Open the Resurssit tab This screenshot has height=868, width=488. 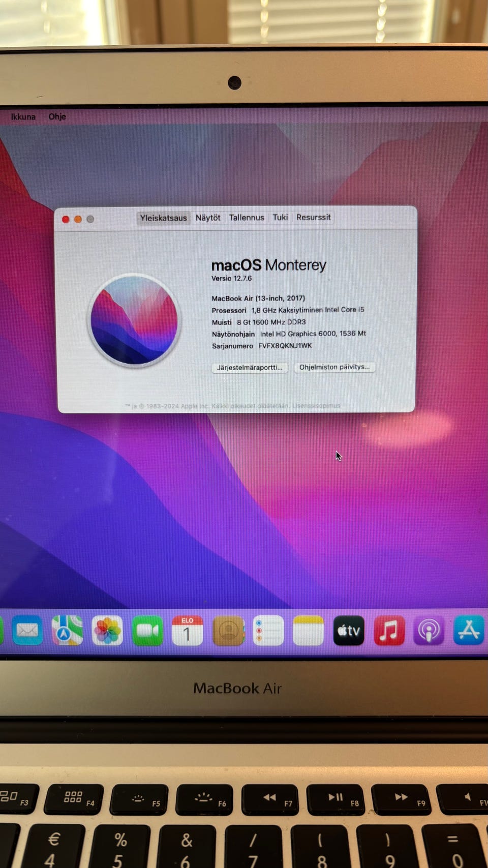pos(314,217)
